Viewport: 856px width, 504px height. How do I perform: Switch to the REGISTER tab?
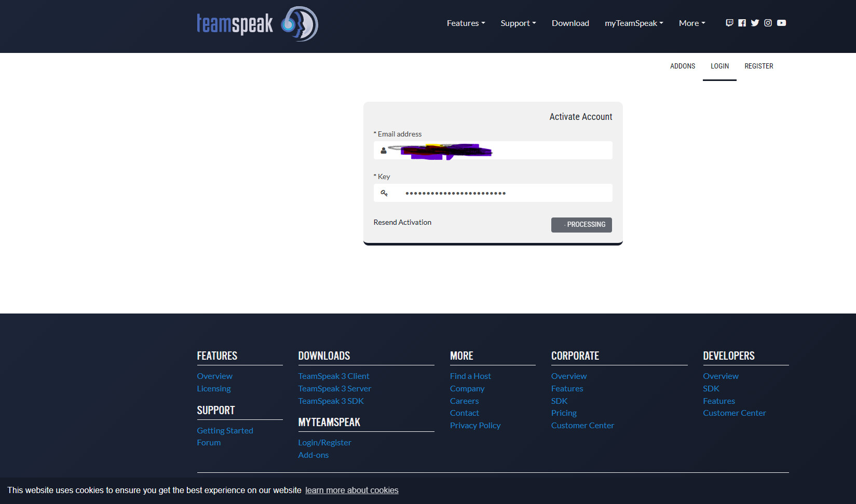click(x=758, y=66)
